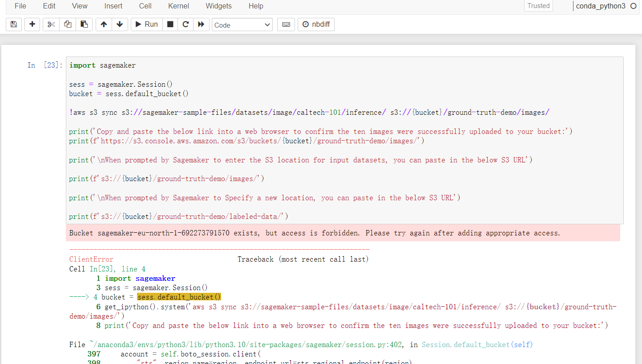642x364 pixels.
Task: Open the cell type Code dropdown
Action: click(242, 25)
